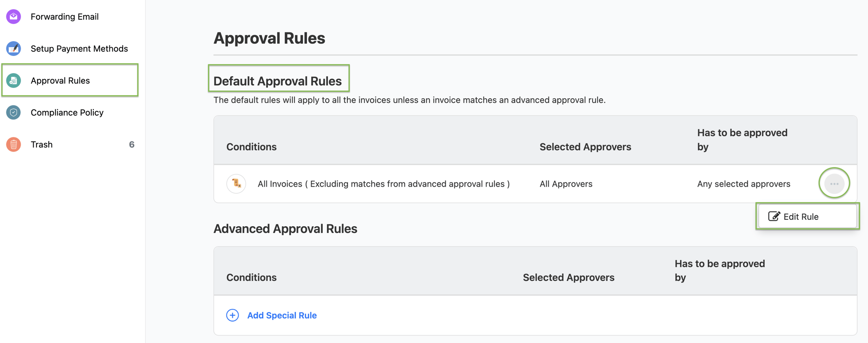Viewport: 868px width, 343px height.
Task: Click the Add Special Rule link
Action: pyautogui.click(x=282, y=315)
